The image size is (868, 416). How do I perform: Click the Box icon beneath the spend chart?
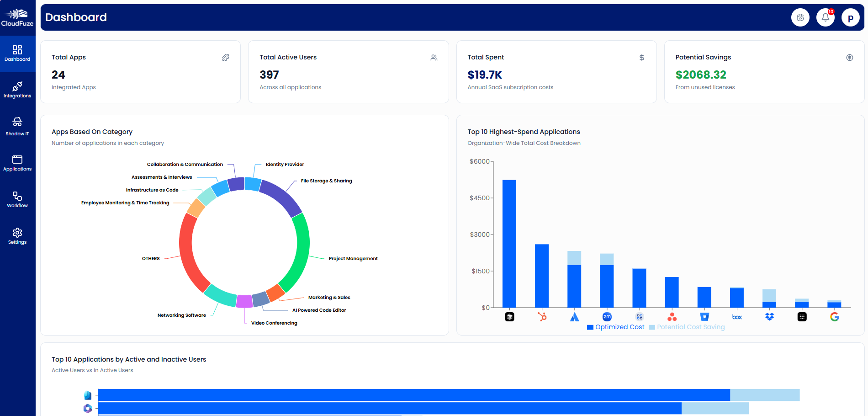(x=736, y=316)
